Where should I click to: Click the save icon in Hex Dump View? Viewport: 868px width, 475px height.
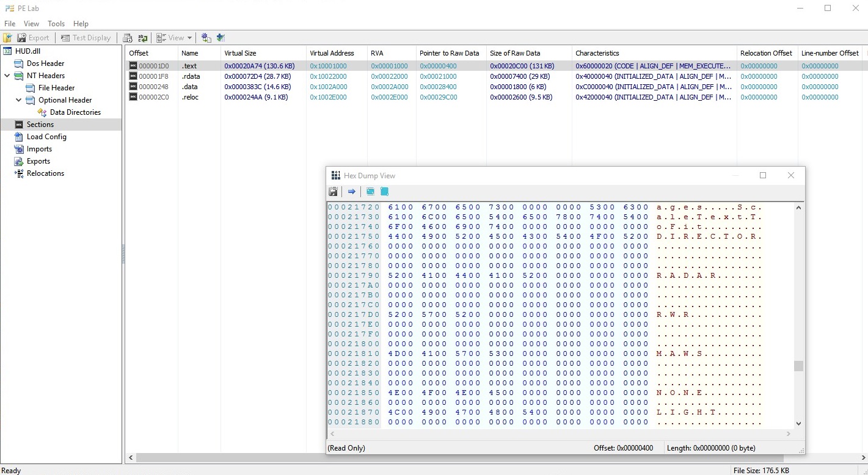(333, 192)
